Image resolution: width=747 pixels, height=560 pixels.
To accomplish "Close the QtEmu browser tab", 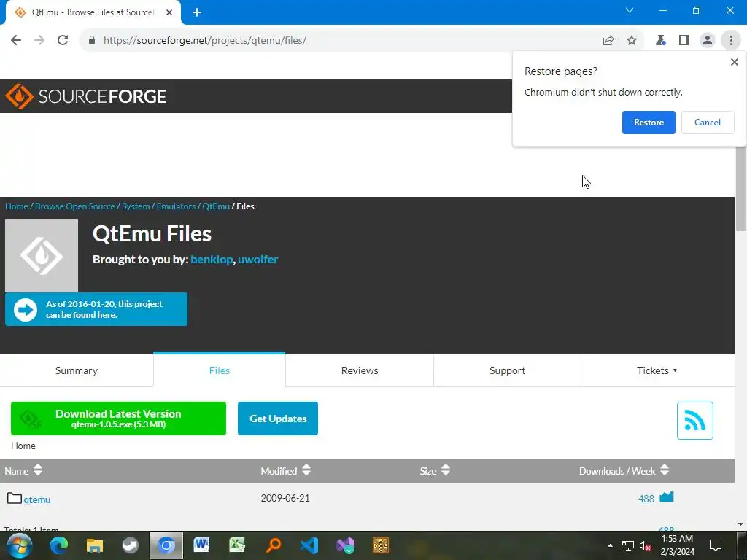I will point(169,12).
